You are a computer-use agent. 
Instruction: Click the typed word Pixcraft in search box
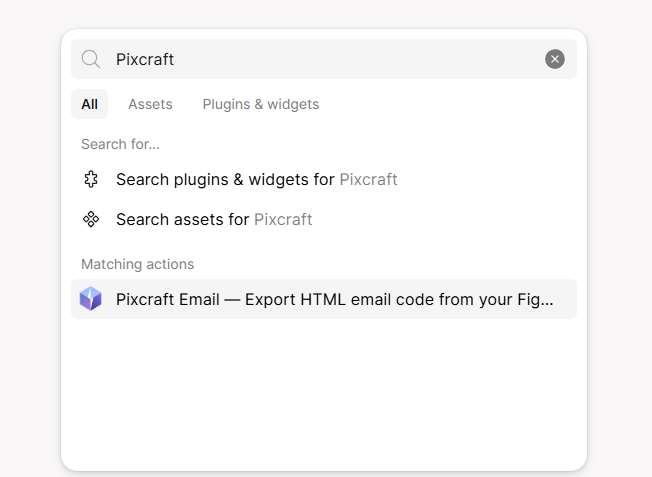(x=145, y=59)
